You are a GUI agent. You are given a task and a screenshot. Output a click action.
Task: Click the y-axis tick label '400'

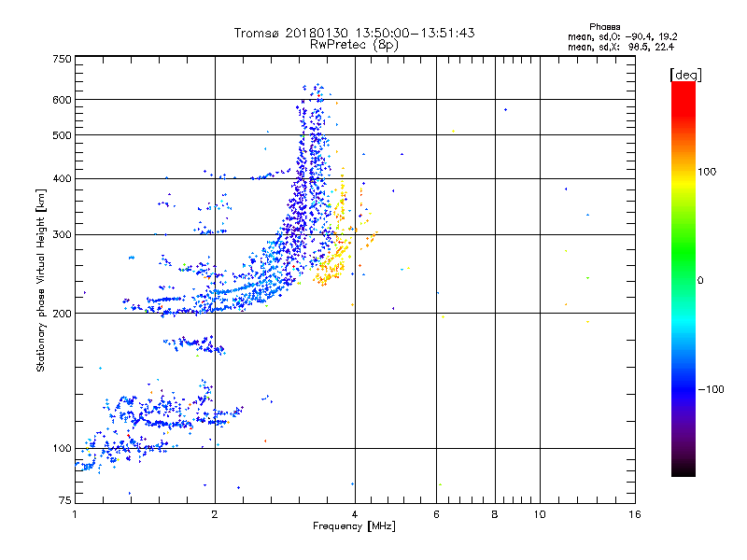pos(62,179)
